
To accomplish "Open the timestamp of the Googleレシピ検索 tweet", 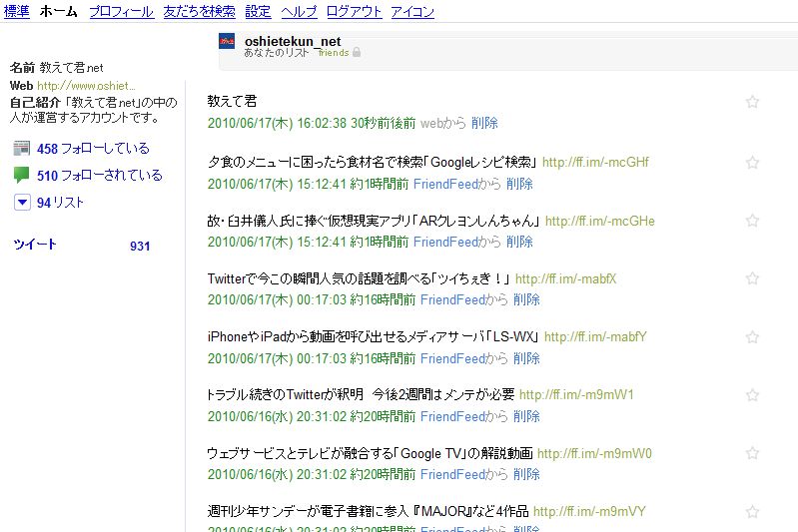I will pos(308,184).
